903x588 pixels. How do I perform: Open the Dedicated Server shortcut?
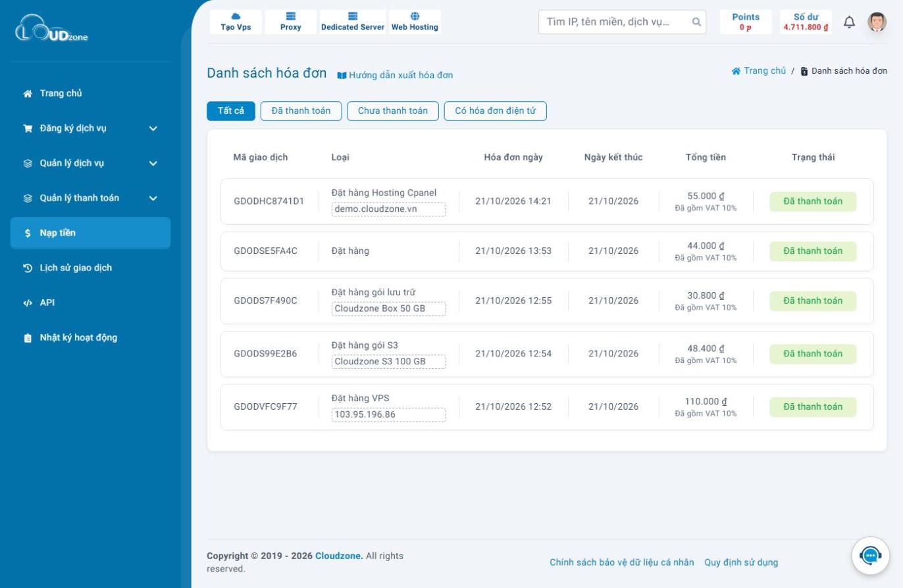click(353, 22)
